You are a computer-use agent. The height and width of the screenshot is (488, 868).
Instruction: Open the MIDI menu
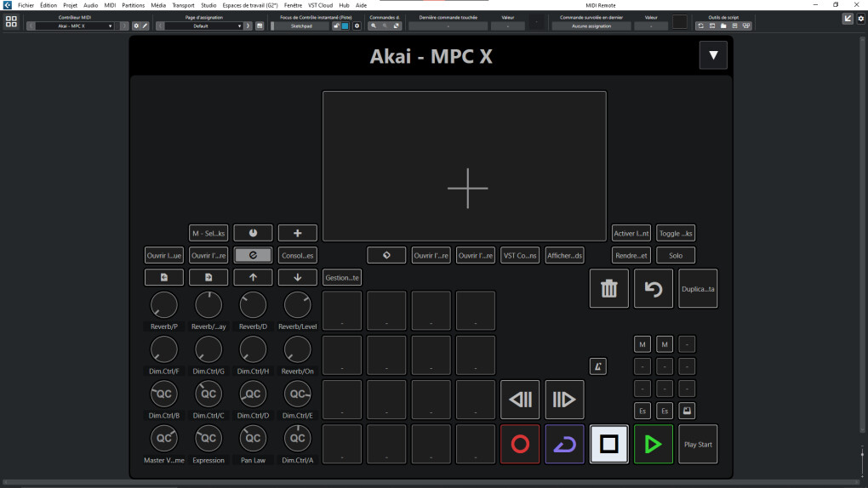[110, 5]
